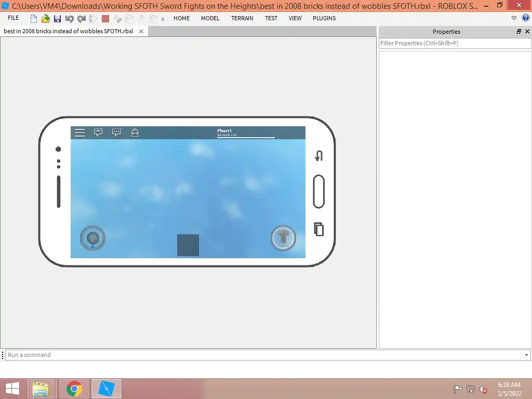Screen dimensions: 532x399
Task: Open Google Chrome from the taskbar
Action: pyautogui.click(x=74, y=389)
